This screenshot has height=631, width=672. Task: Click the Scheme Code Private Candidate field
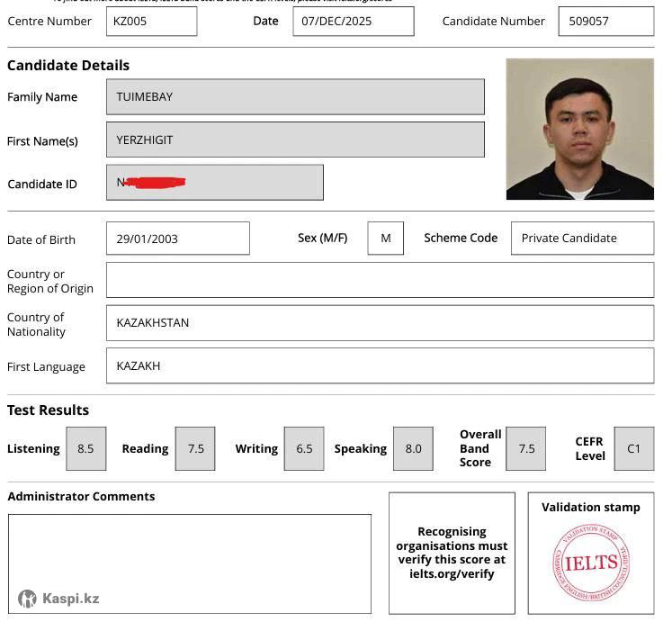tap(582, 239)
